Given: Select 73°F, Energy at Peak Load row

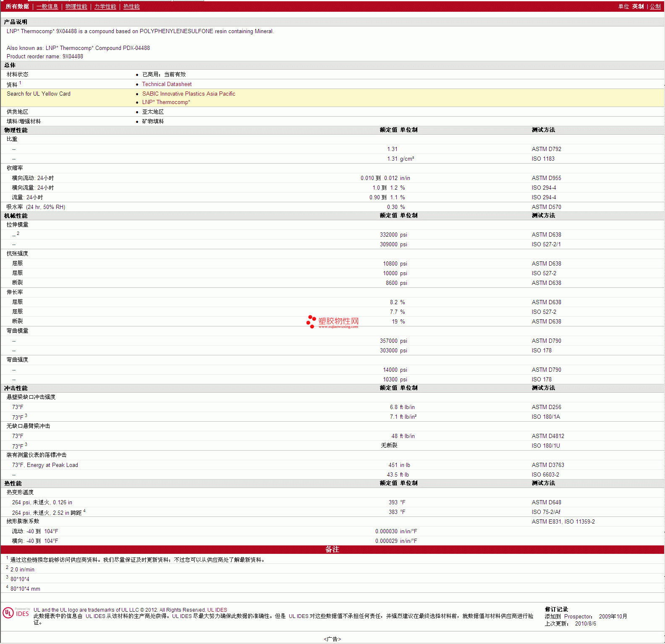Looking at the screenshot, I should click(x=45, y=465).
